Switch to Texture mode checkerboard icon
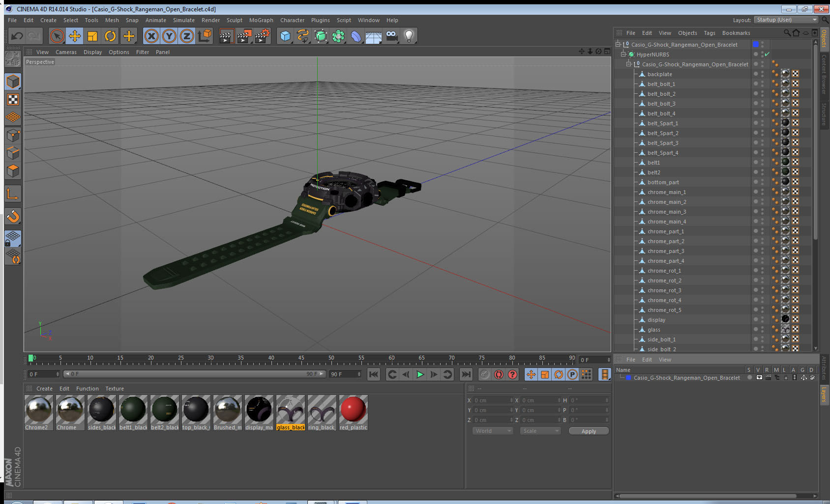 (x=13, y=100)
